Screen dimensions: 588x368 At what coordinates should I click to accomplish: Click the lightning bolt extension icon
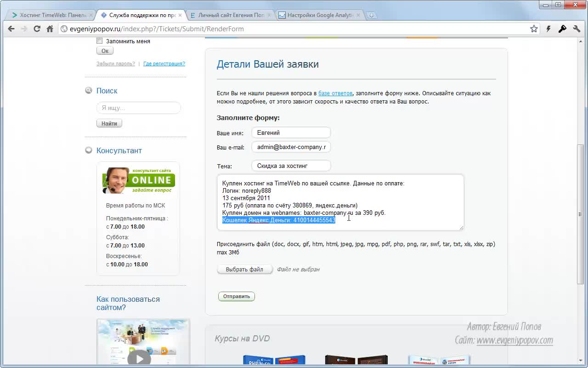tap(548, 29)
